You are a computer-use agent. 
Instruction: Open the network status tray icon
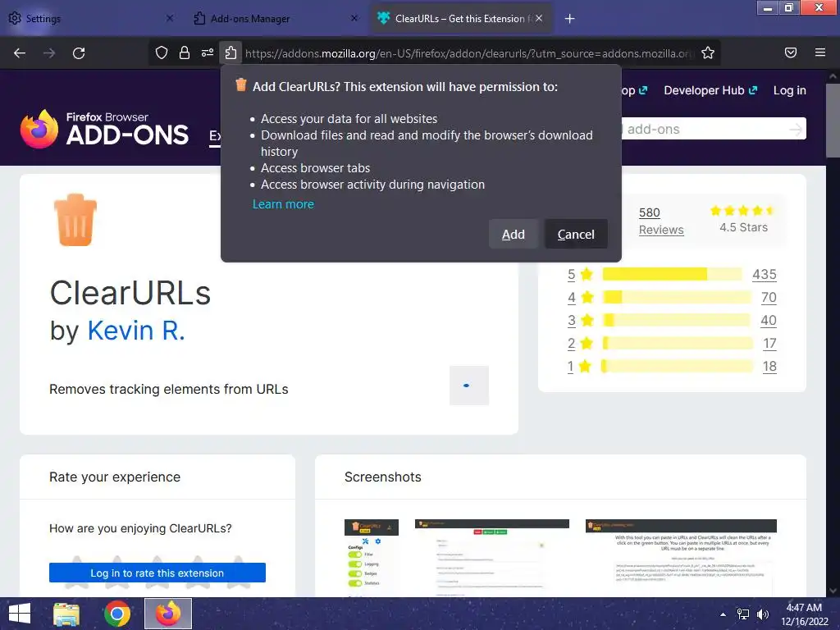point(743,614)
